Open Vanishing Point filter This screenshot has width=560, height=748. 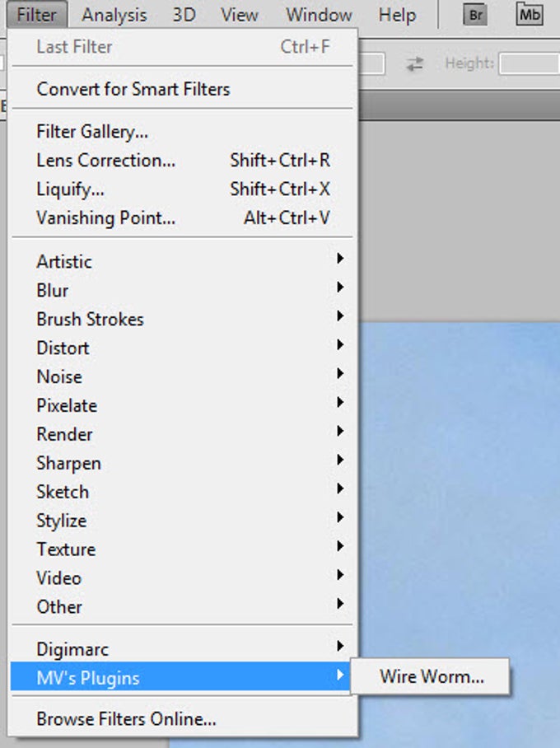pyautogui.click(x=105, y=217)
